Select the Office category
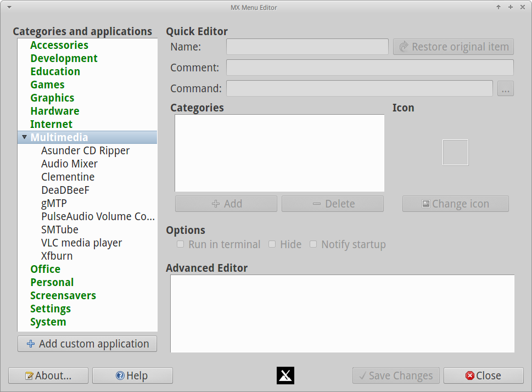Image resolution: width=532 pixels, height=392 pixels. click(x=46, y=269)
